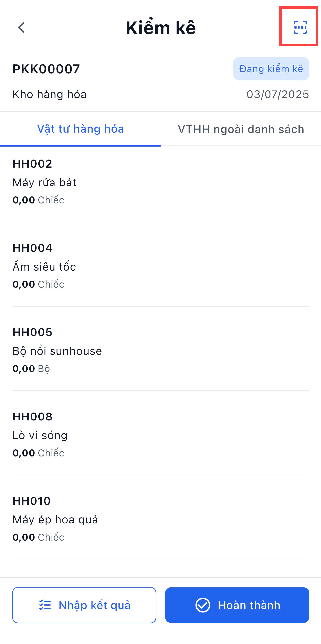Click the checklist icon in Nhập kết quả

(x=45, y=605)
